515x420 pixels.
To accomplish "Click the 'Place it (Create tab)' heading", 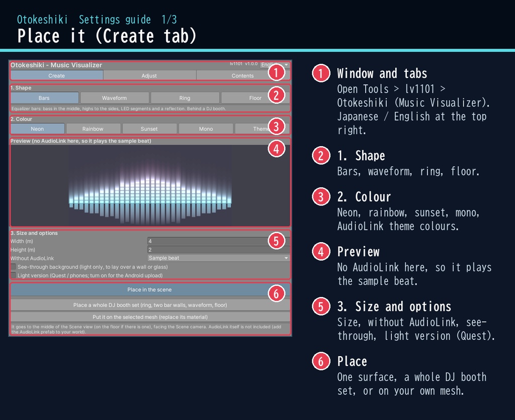I will click(107, 36).
